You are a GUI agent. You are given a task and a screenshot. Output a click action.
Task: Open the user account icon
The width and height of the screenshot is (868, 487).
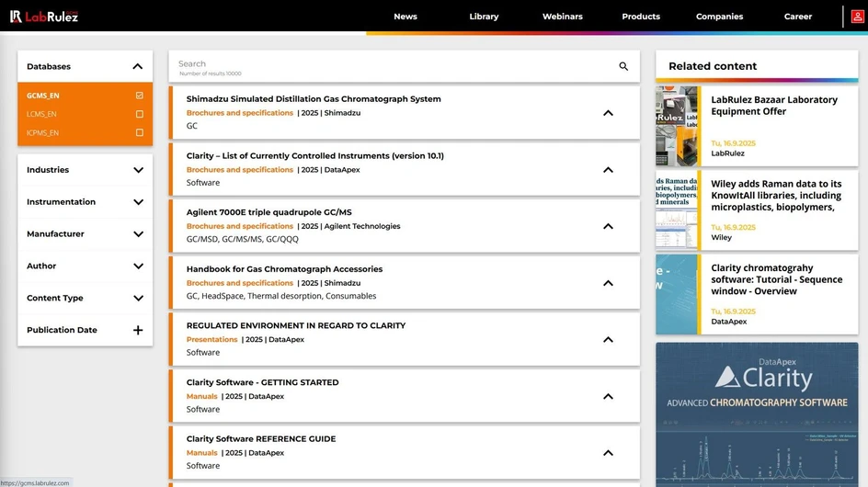(x=857, y=17)
